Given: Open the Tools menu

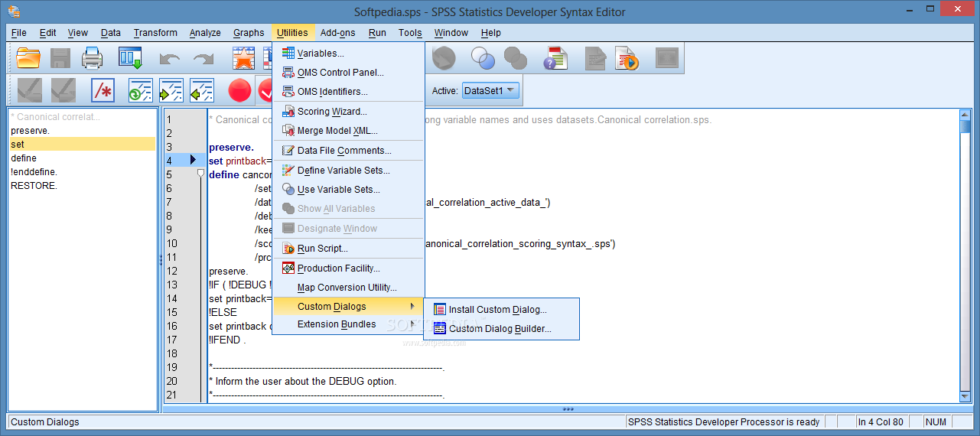Looking at the screenshot, I should [410, 32].
